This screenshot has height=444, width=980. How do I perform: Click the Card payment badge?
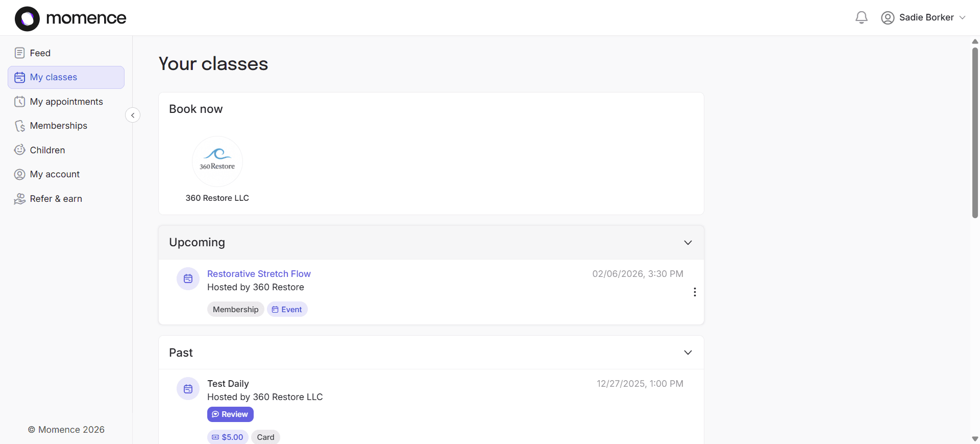coord(265,437)
